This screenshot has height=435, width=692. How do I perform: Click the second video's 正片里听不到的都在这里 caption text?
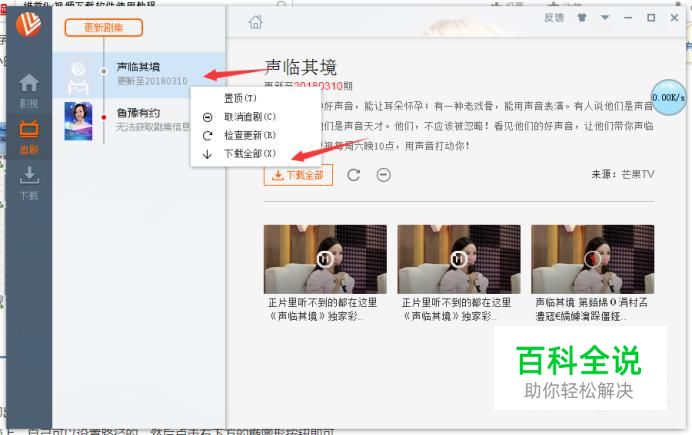tap(456, 309)
